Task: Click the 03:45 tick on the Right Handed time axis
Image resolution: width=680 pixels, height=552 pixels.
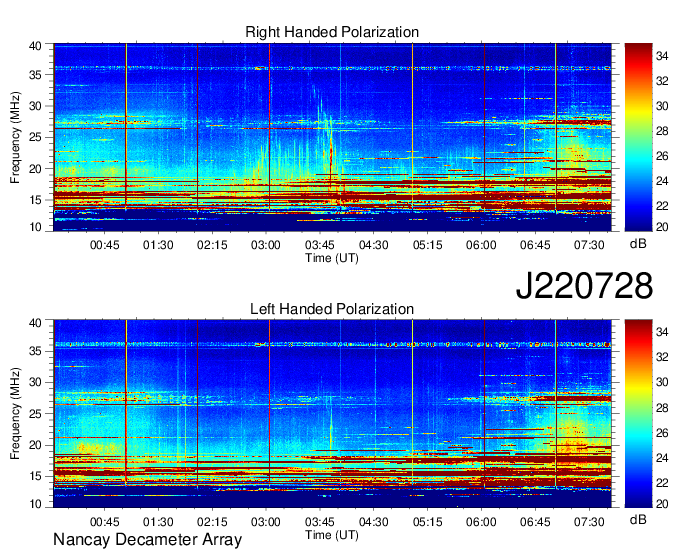Action: [320, 245]
